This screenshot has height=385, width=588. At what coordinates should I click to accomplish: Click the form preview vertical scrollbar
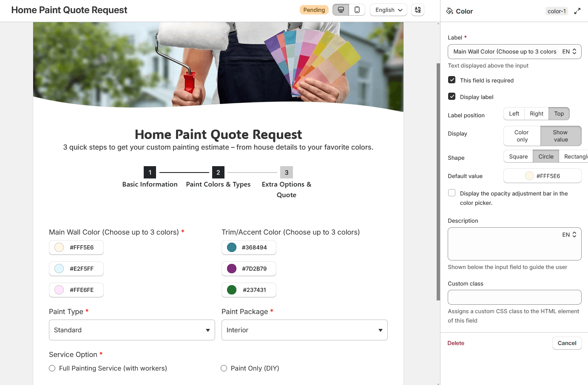click(438, 182)
